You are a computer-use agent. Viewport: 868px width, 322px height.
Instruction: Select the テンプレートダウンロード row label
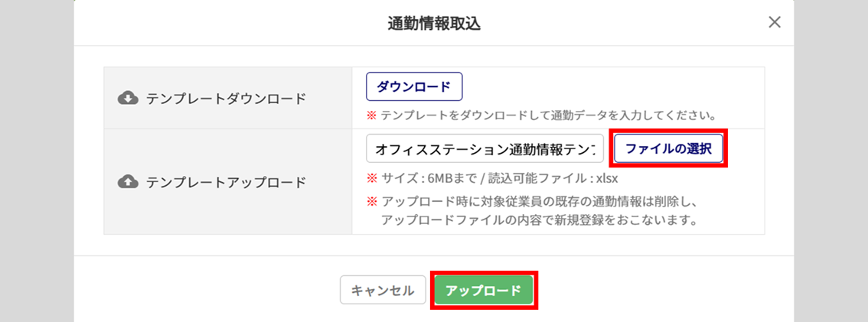tap(226, 98)
